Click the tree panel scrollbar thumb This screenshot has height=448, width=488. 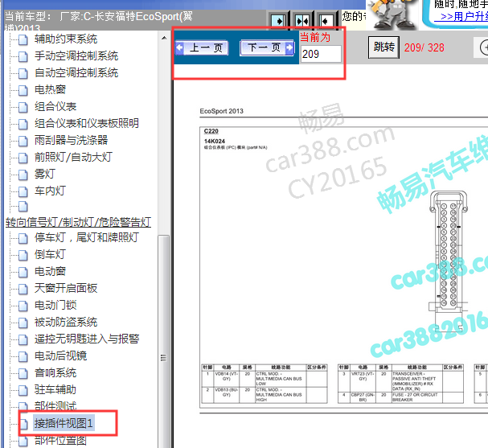click(x=164, y=341)
